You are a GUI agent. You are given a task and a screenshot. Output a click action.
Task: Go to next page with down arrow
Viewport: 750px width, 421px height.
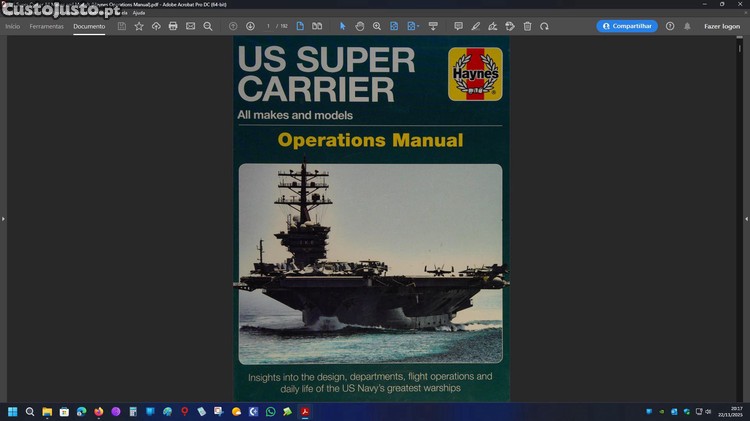(x=250, y=26)
